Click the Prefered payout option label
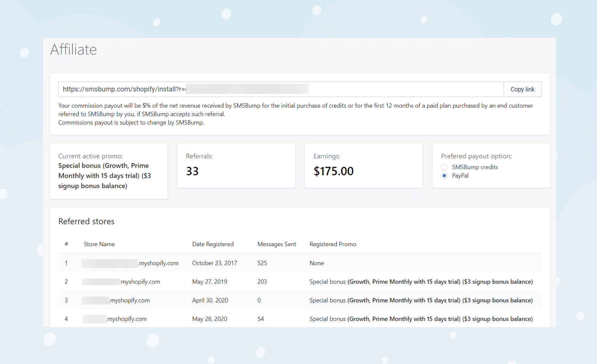597x364 pixels. (476, 156)
